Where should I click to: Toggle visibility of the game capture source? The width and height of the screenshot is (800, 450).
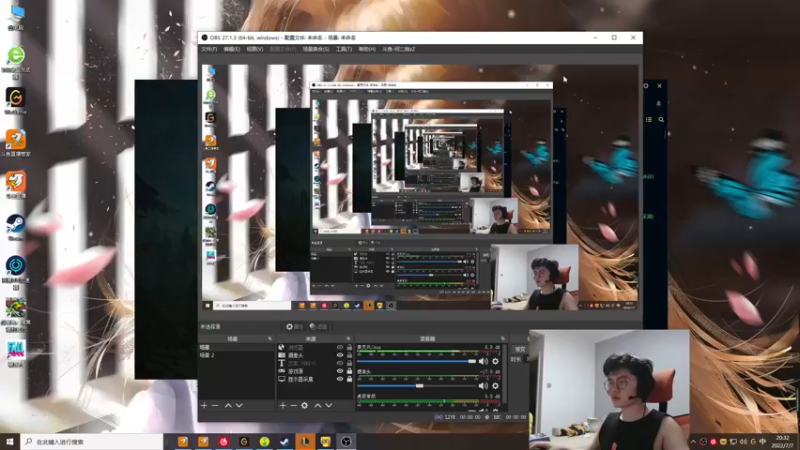click(340, 371)
